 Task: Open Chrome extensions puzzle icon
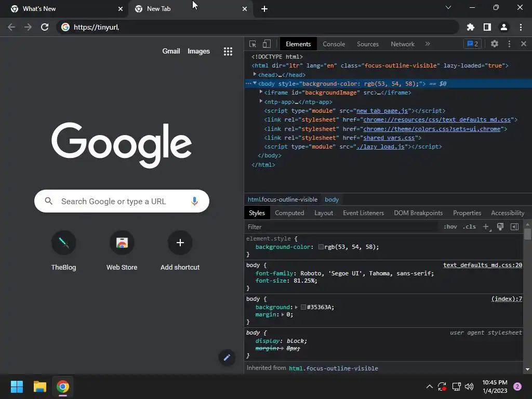pos(470,27)
